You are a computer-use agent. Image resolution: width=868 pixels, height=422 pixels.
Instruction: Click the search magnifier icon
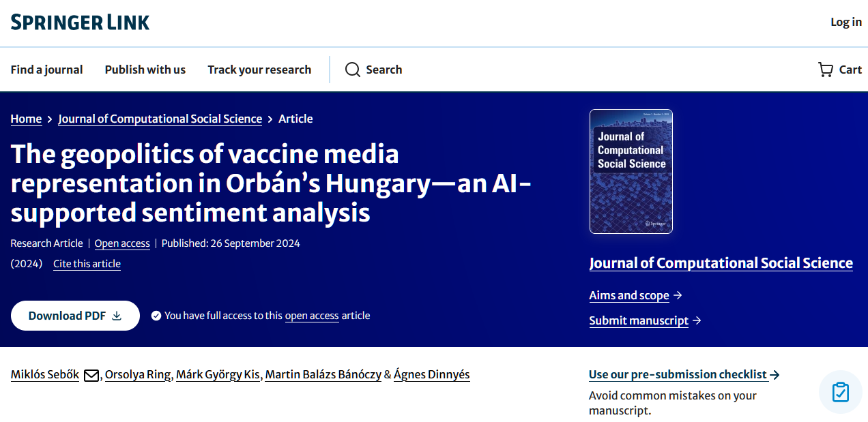tap(352, 70)
